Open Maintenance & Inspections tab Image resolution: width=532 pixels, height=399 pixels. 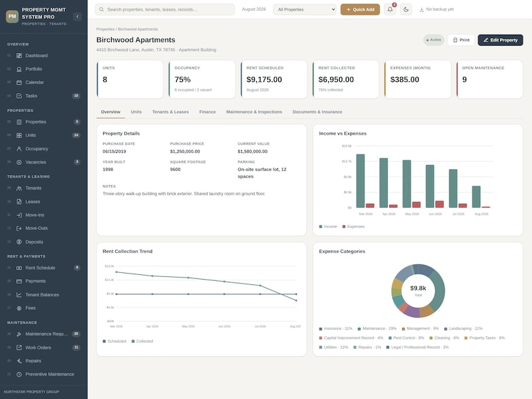click(254, 112)
